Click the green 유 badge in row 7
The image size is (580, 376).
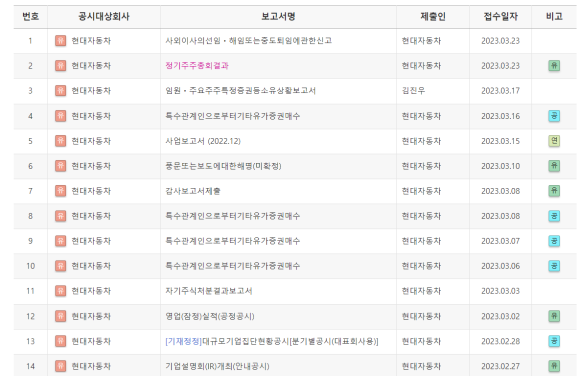pyautogui.click(x=554, y=191)
